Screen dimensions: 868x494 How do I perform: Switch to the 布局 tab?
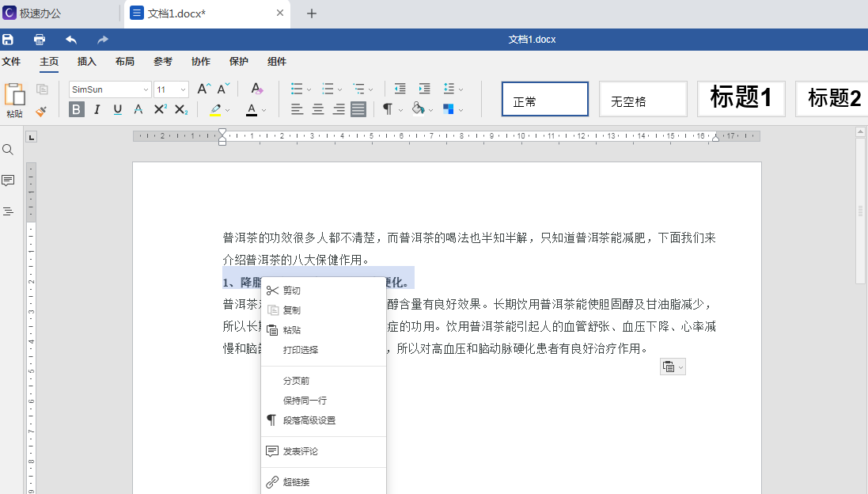pos(125,62)
